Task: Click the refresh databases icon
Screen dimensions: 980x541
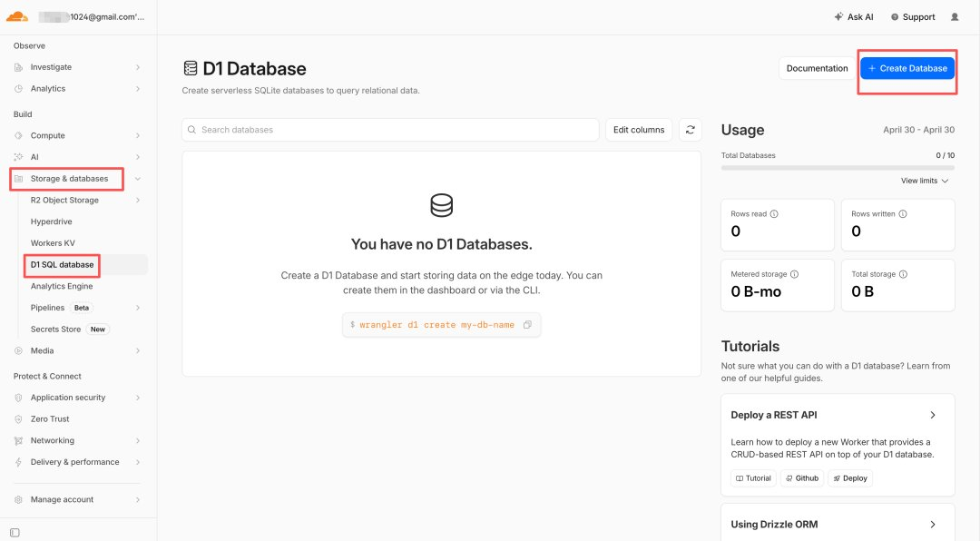Action: point(690,130)
